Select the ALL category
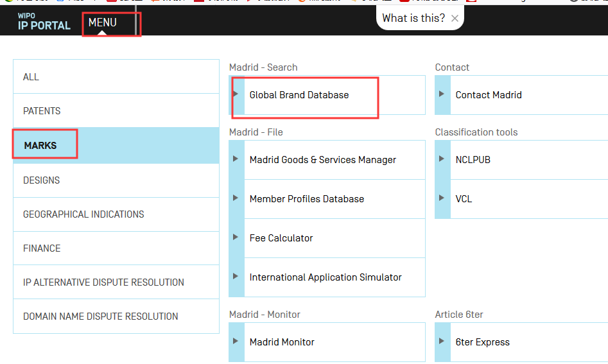Image resolution: width=608 pixels, height=364 pixels. (116, 77)
